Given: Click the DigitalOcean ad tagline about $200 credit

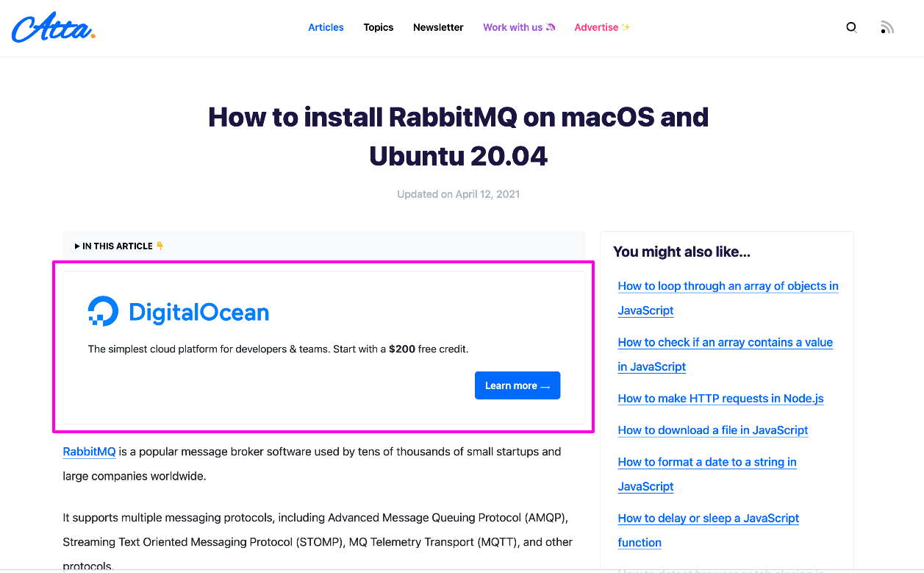Looking at the screenshot, I should (278, 349).
